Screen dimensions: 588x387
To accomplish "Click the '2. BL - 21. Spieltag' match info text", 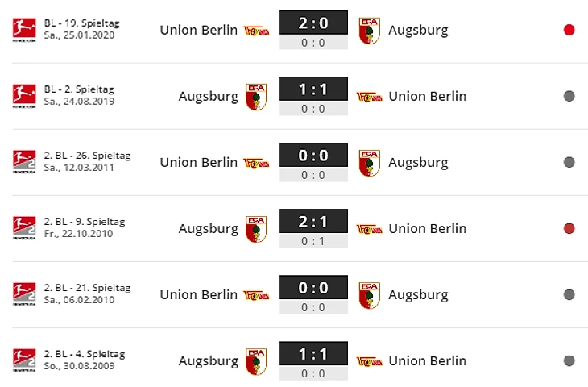I will (87, 288).
